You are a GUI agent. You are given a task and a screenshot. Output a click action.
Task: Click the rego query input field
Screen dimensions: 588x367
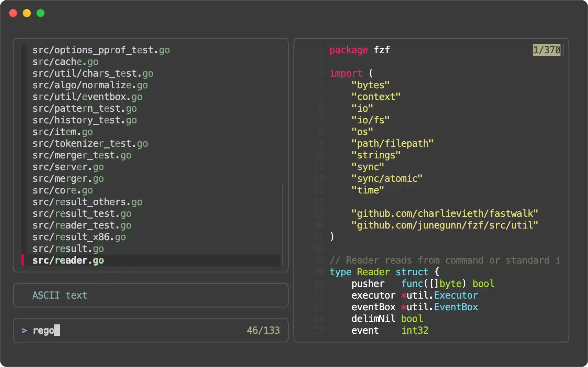(44, 330)
